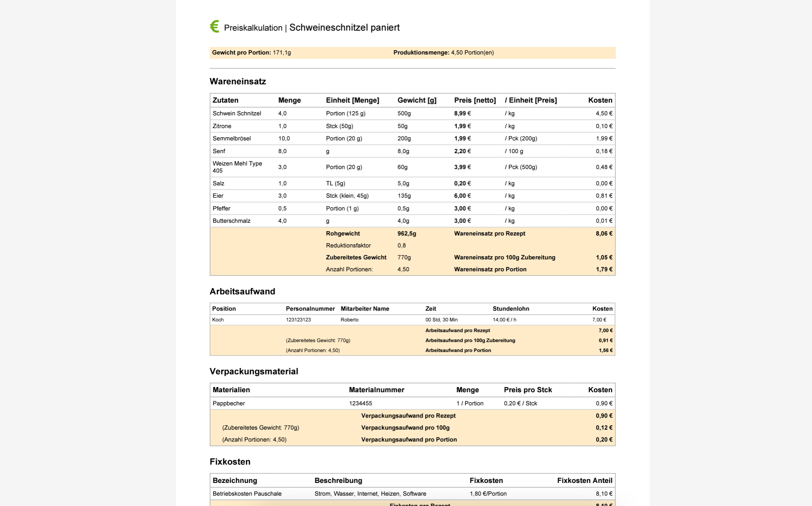The height and width of the screenshot is (506, 812).
Task: Click the 'Preis [netto]' column header
Action: pyautogui.click(x=475, y=100)
